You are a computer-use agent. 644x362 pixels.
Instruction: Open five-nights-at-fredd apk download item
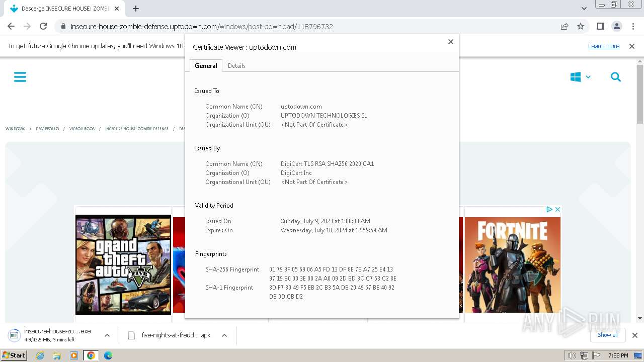[x=171, y=335]
